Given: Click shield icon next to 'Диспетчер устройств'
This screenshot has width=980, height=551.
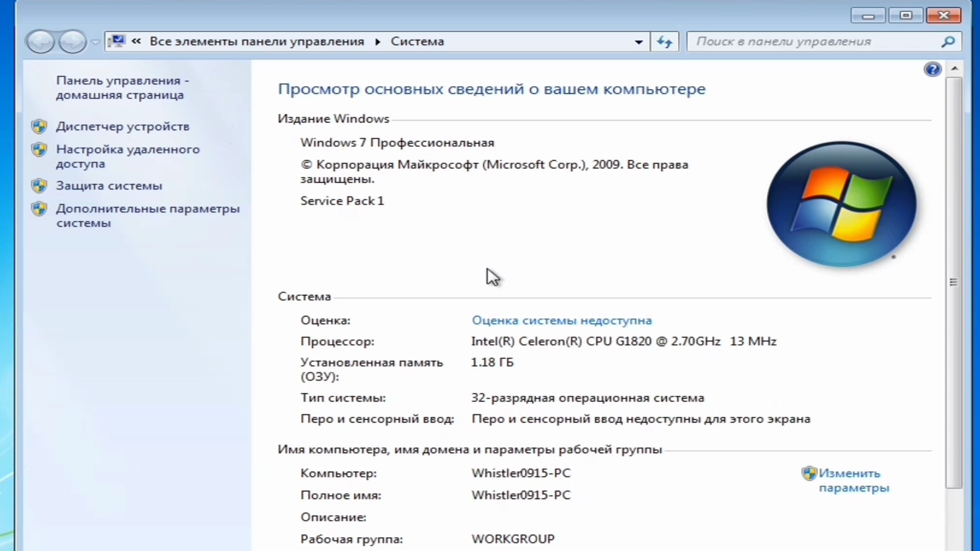Looking at the screenshot, I should tap(39, 126).
